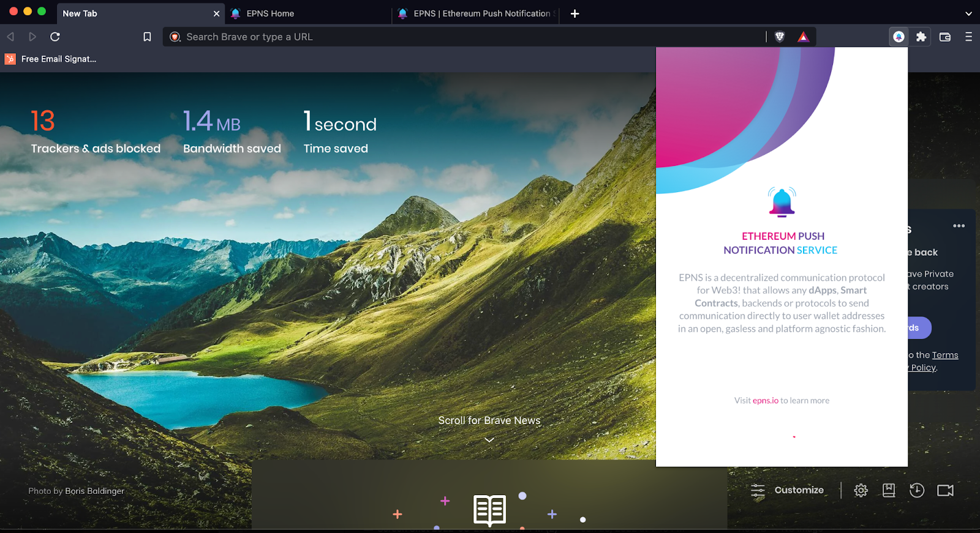The width and height of the screenshot is (980, 533).
Task: Reload the current page
Action: click(x=55, y=37)
